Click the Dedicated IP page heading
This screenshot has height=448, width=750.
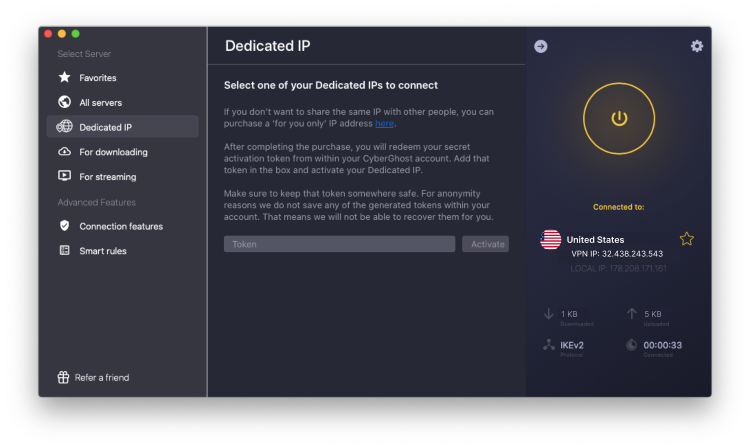pyautogui.click(x=267, y=46)
